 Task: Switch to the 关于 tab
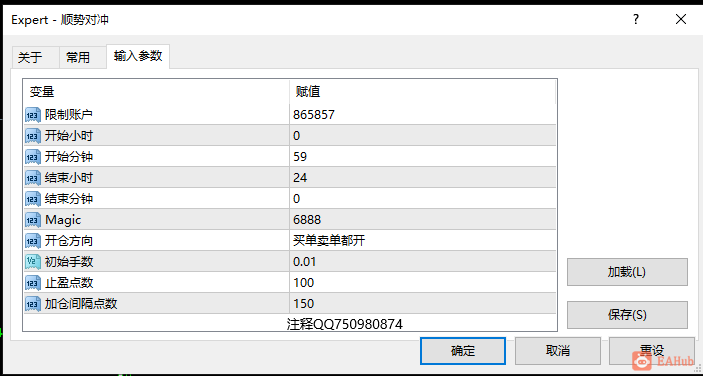pos(35,57)
